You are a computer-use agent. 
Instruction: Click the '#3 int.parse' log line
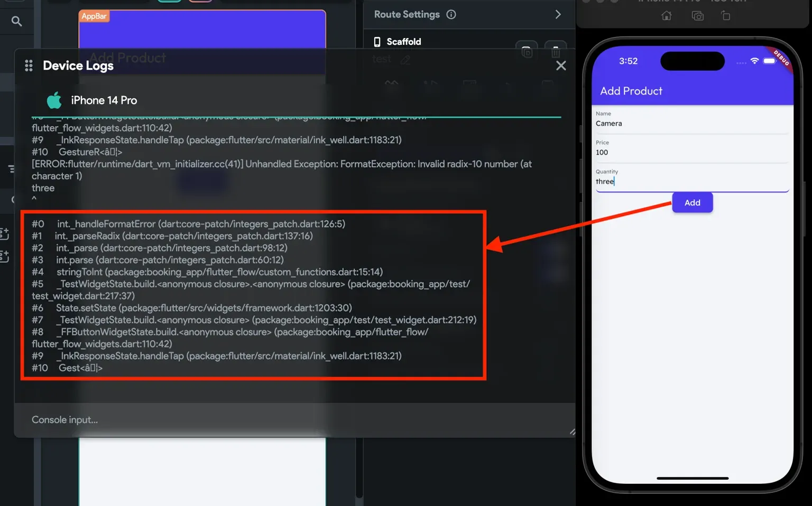[x=158, y=260]
